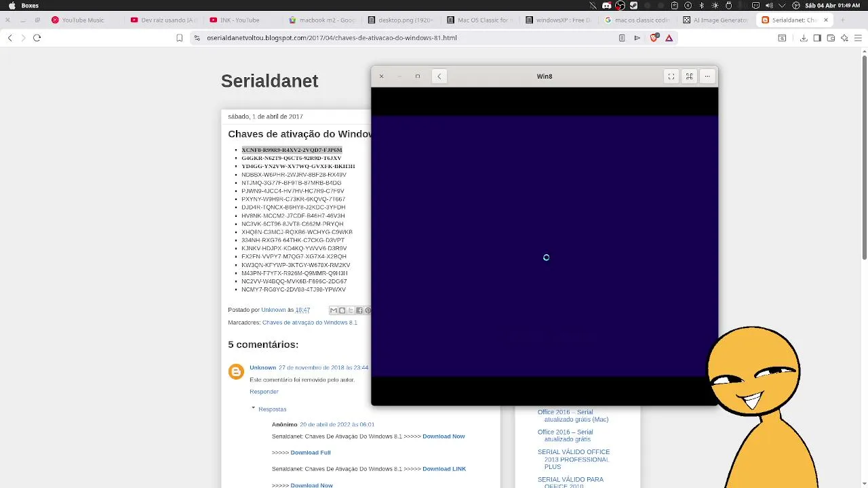This screenshot has height=488, width=868.
Task: Toggle the browser sidebar panel icon
Action: (817, 38)
